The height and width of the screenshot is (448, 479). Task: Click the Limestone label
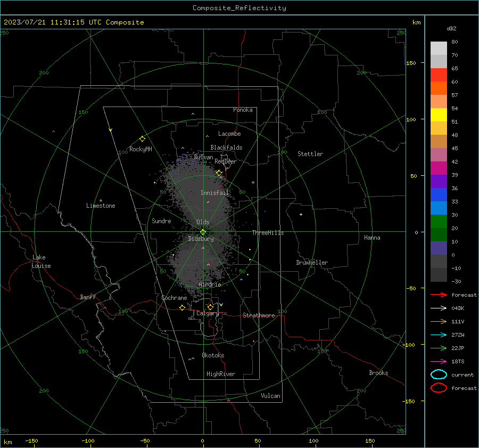click(x=101, y=206)
